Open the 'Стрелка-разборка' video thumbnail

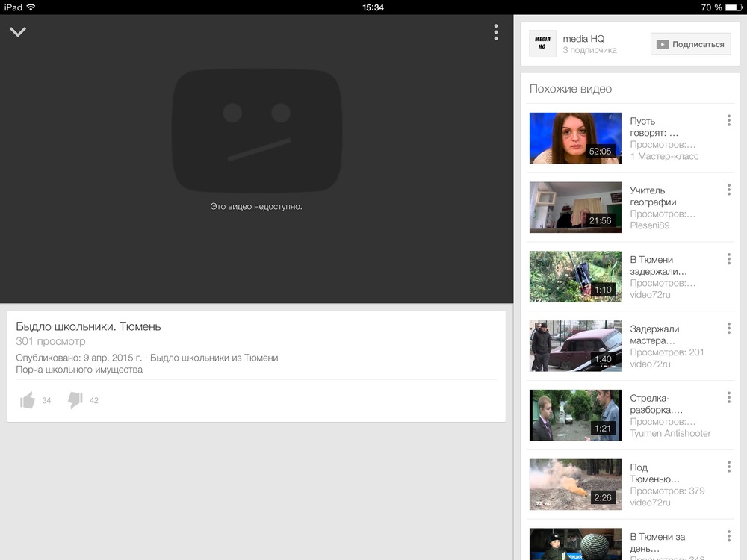575,415
